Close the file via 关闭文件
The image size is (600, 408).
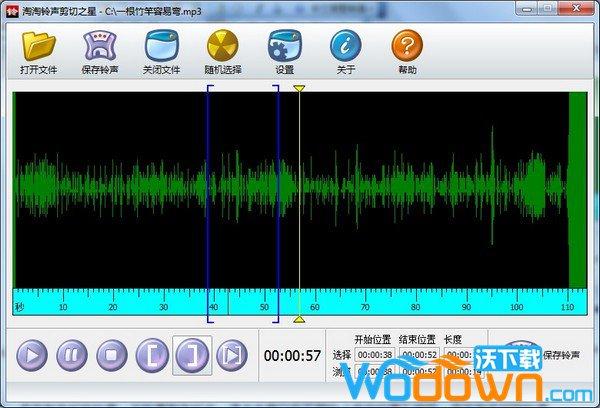coord(161,52)
